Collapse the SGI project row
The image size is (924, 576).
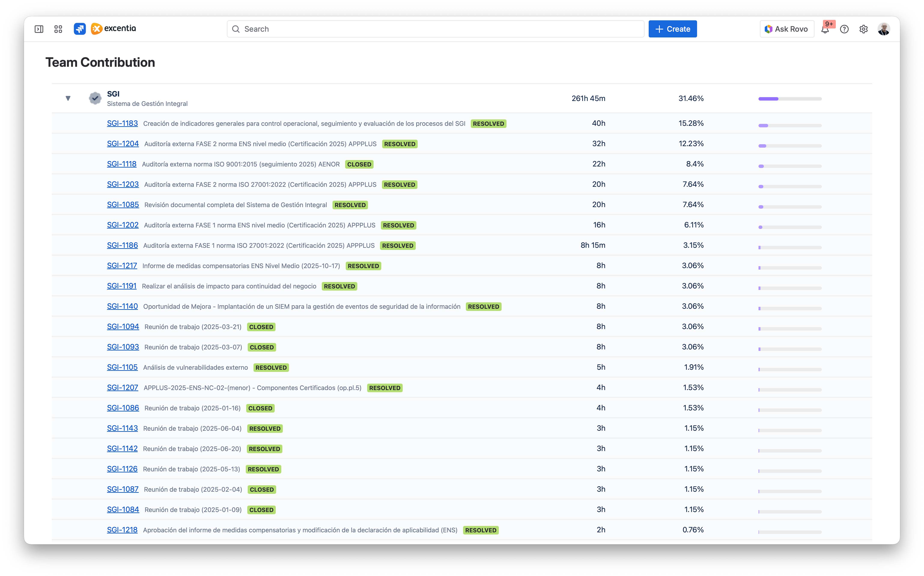click(x=68, y=98)
